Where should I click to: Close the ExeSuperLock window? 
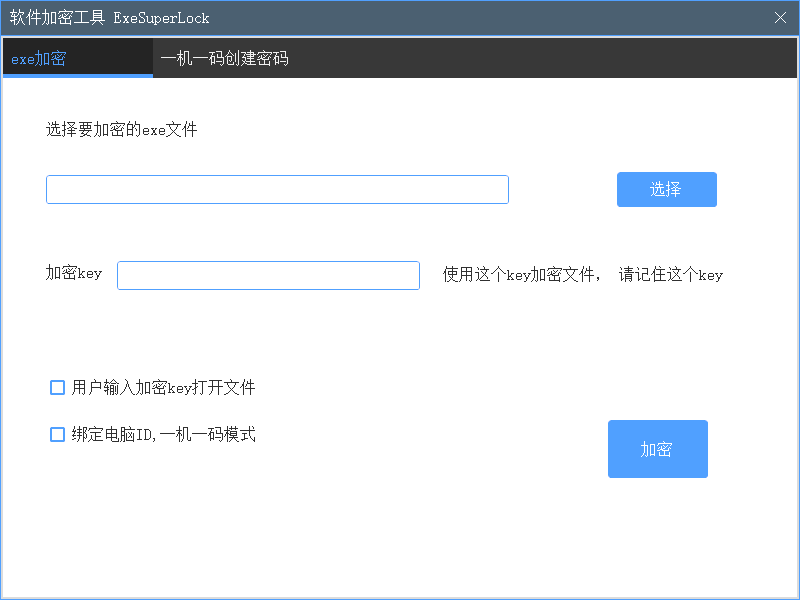780,18
